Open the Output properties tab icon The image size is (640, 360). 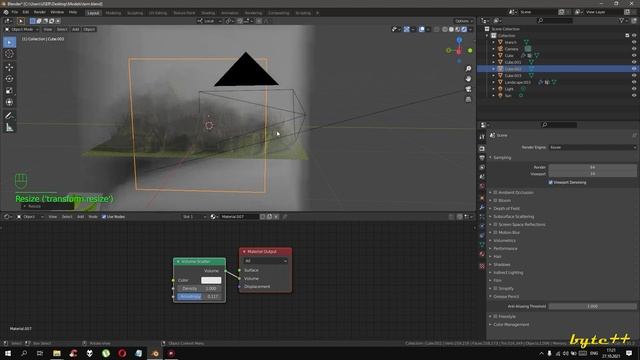(x=482, y=158)
